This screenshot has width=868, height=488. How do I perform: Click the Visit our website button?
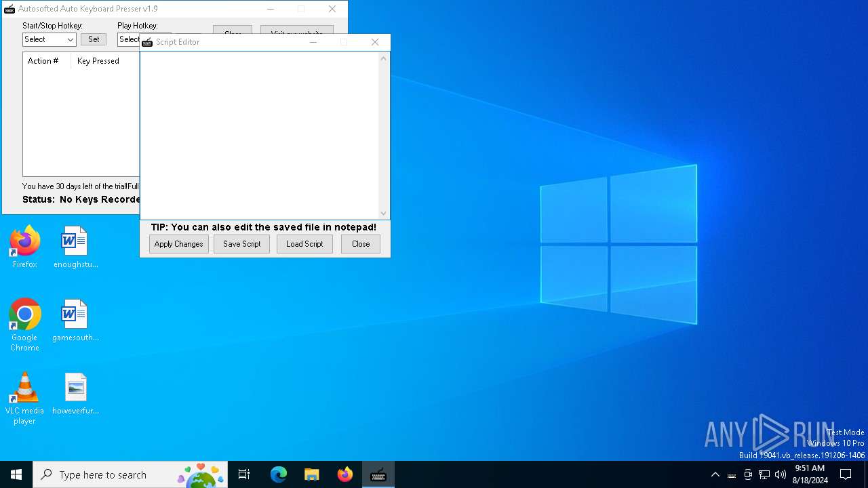297,30
